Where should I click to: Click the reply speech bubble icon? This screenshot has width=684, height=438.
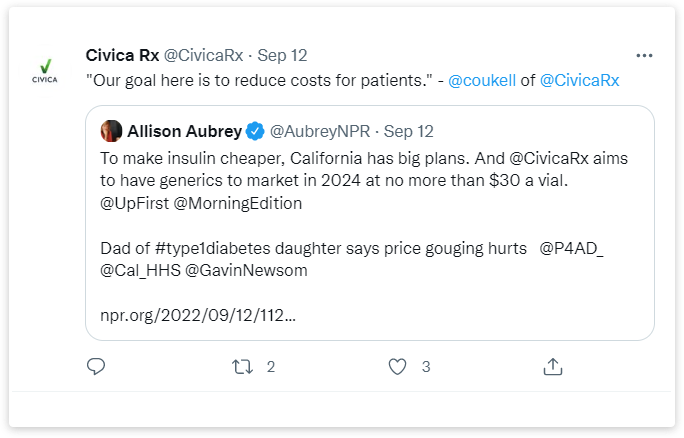coord(96,367)
